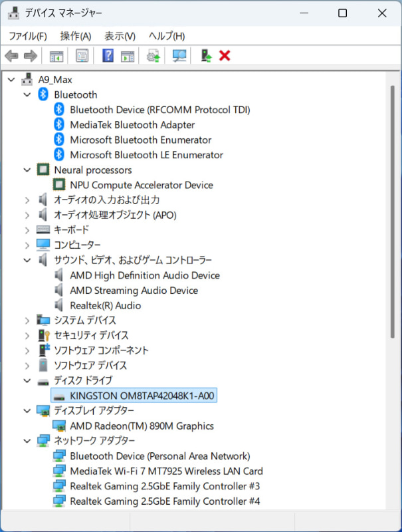Click the Forward arrow toolbar icon
Viewport: 402px width, 532px height.
pyautogui.click(x=31, y=56)
